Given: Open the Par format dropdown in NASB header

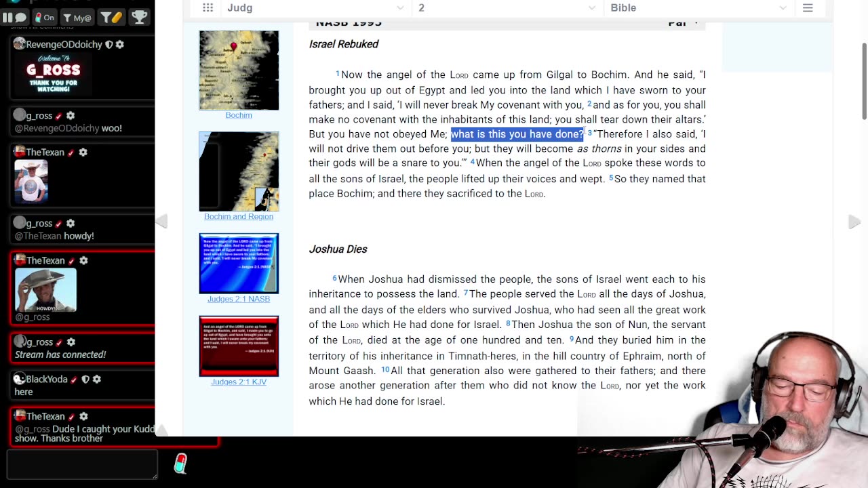Looking at the screenshot, I should (683, 24).
